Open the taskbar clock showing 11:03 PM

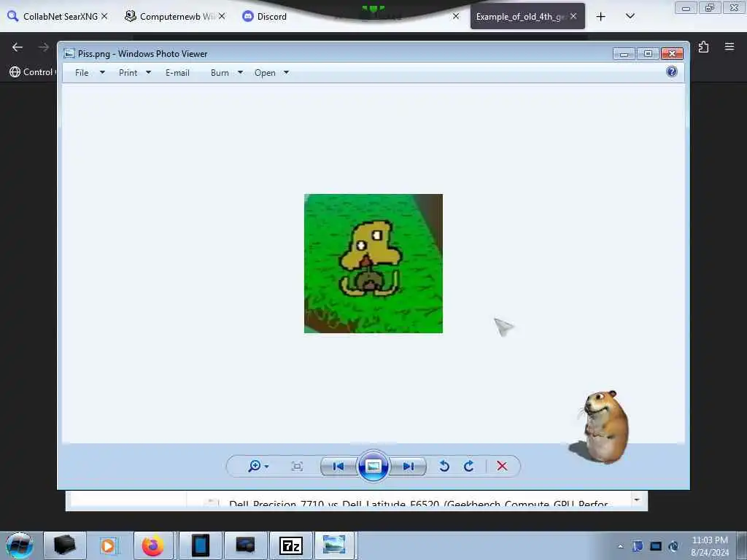(x=710, y=545)
